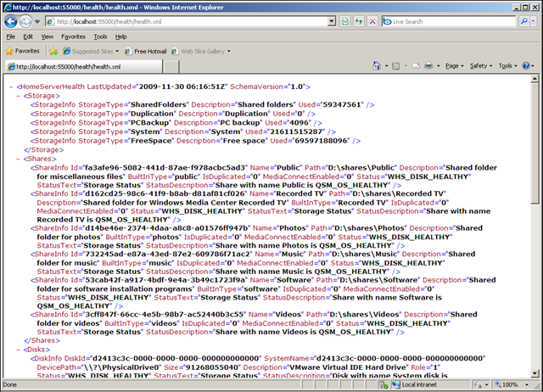543x392 pixels.
Task: Click the Used value 69597188096
Action: pyautogui.click(x=321, y=141)
